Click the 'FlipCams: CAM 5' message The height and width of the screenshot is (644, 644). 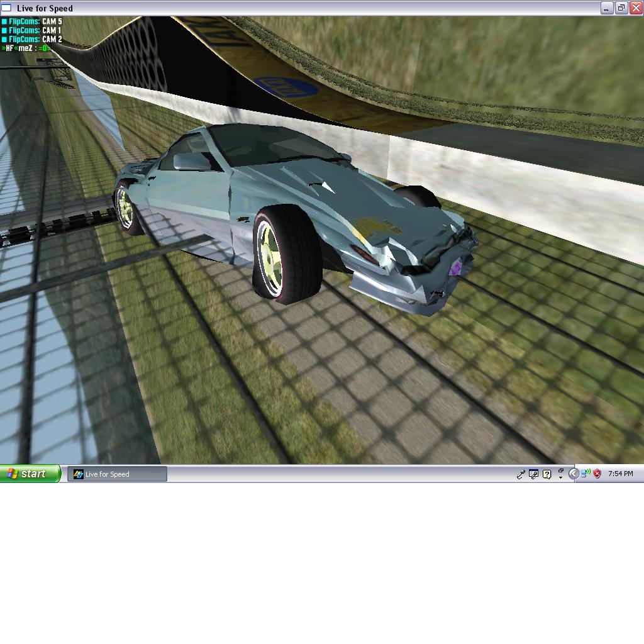click(31, 21)
